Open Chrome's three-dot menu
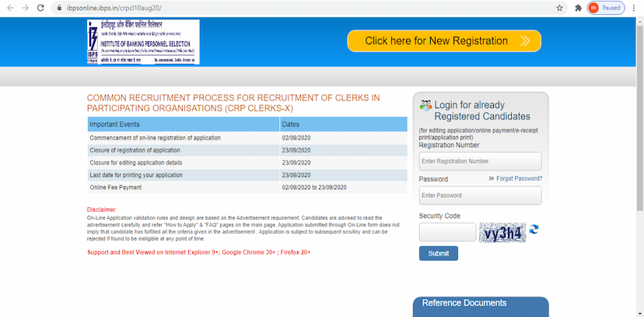The width and height of the screenshot is (644, 317). click(x=635, y=8)
